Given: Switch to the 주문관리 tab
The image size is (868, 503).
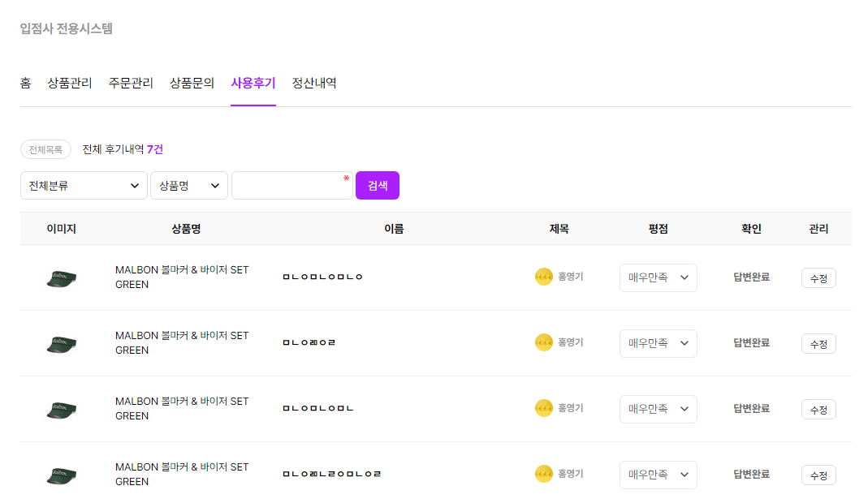Looking at the screenshot, I should pos(131,83).
